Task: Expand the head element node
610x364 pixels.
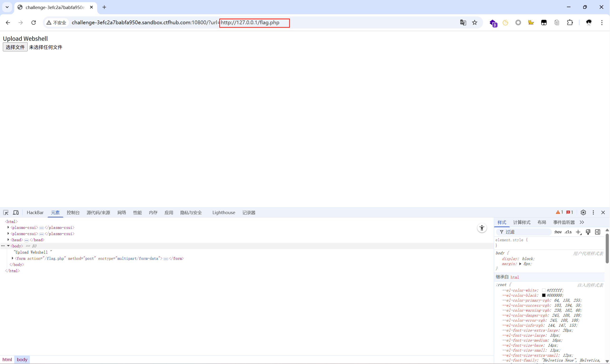Action: pyautogui.click(x=8, y=240)
